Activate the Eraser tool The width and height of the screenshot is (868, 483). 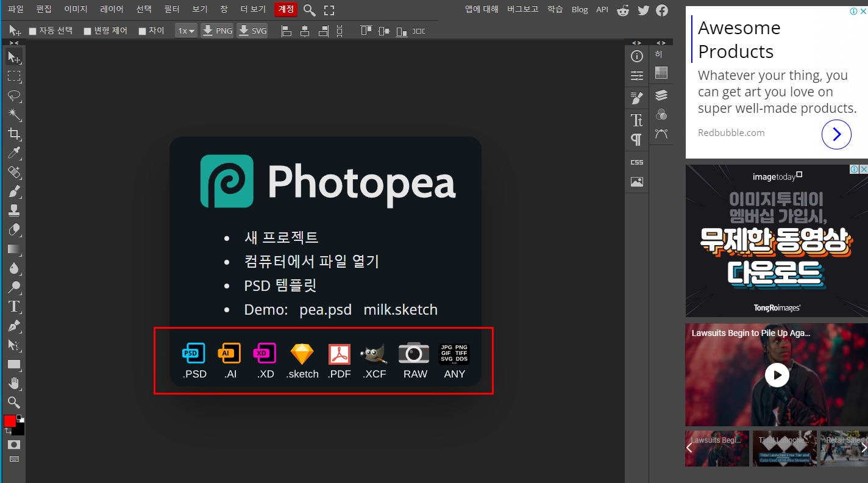pyautogui.click(x=13, y=230)
